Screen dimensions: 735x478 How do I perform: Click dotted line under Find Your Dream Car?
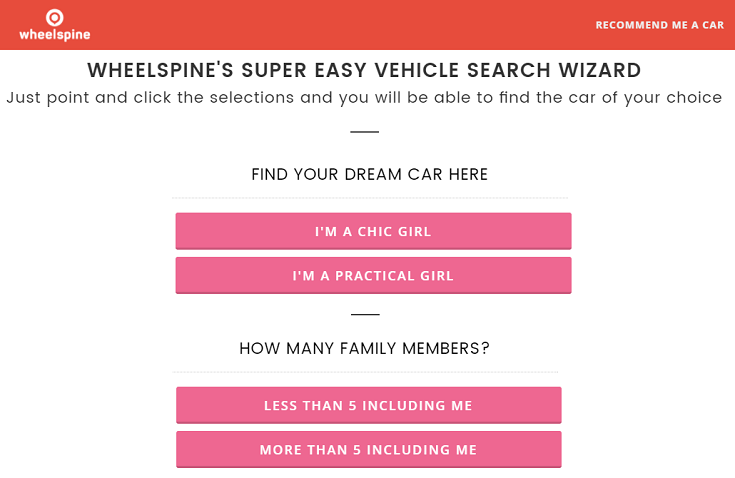pyautogui.click(x=370, y=198)
